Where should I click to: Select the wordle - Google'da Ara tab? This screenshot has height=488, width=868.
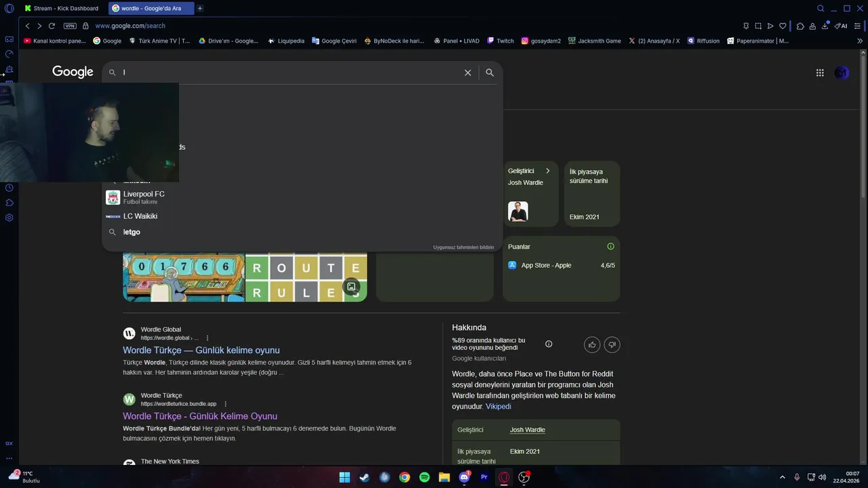tap(151, 8)
